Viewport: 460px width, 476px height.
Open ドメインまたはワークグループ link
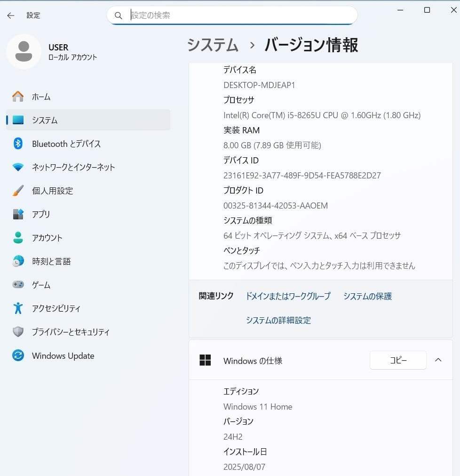click(x=287, y=296)
